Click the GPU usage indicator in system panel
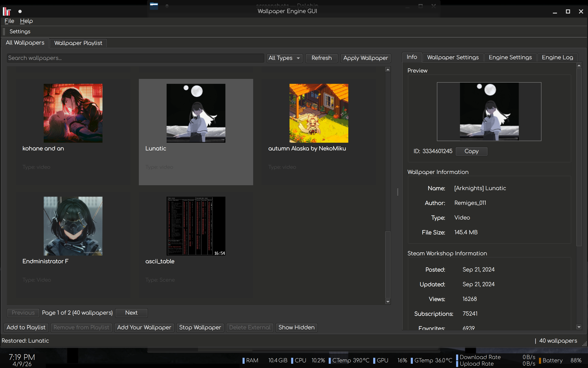Image resolution: width=588 pixels, height=368 pixels. [390, 360]
